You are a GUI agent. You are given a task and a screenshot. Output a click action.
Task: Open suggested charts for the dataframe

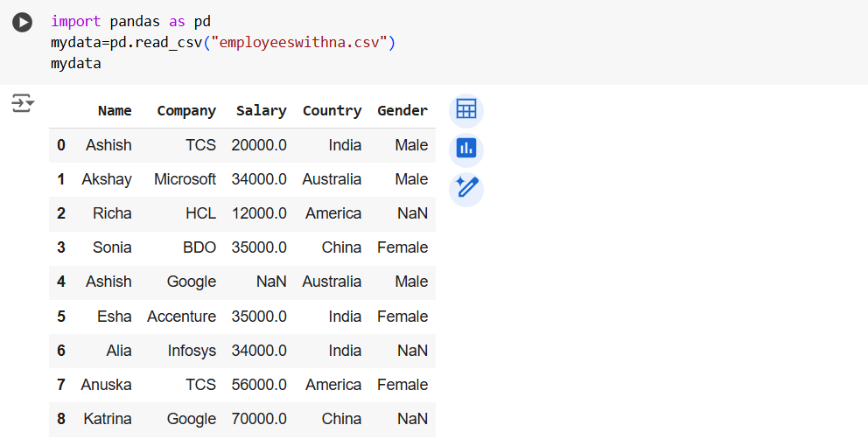[x=465, y=150]
